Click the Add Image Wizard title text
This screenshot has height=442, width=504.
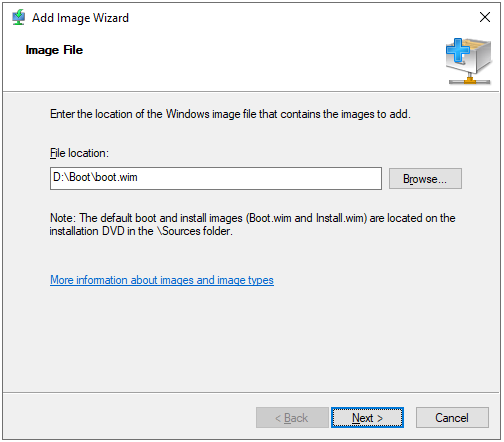click(x=80, y=18)
